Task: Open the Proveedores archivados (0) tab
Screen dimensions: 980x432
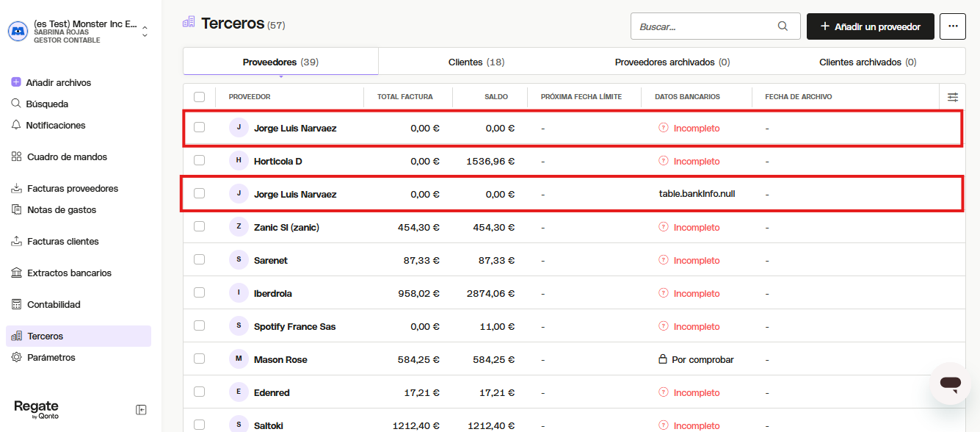Action: pos(672,62)
